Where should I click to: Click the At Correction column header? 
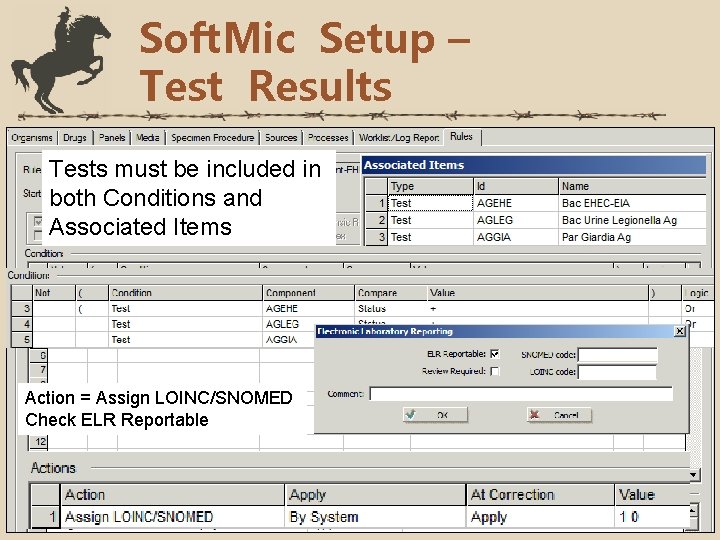(x=540, y=495)
